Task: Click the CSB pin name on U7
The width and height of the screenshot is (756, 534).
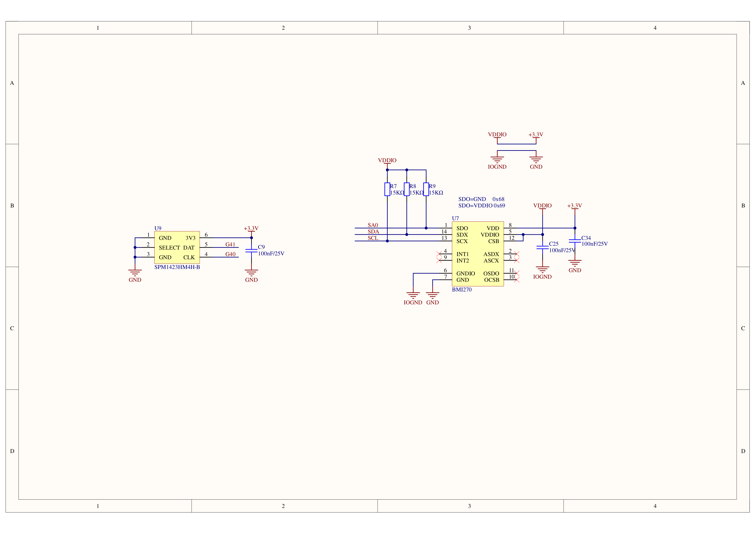Action: (494, 241)
